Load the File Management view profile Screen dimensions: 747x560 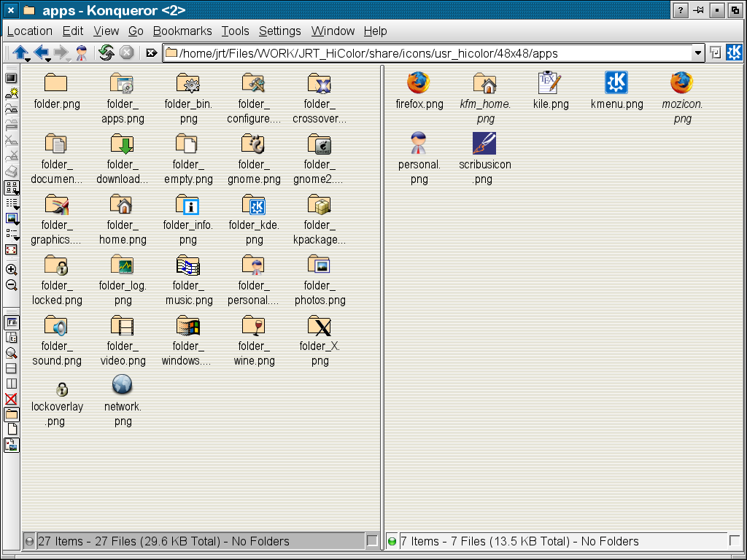point(12,322)
